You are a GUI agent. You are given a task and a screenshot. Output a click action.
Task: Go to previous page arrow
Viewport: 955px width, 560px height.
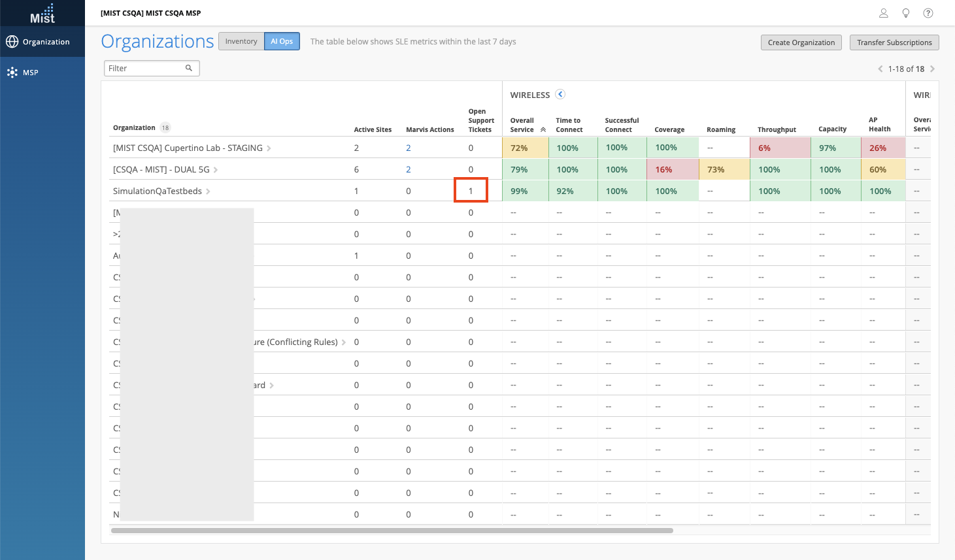click(x=880, y=69)
